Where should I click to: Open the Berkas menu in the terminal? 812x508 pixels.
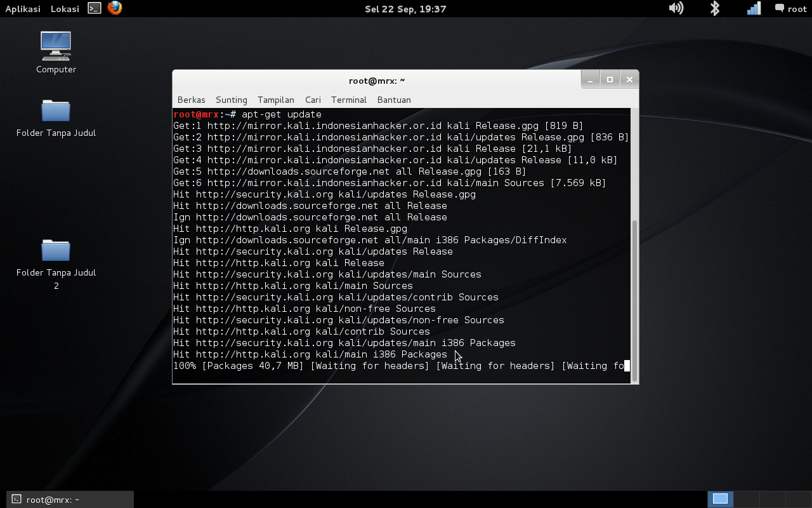[192, 100]
